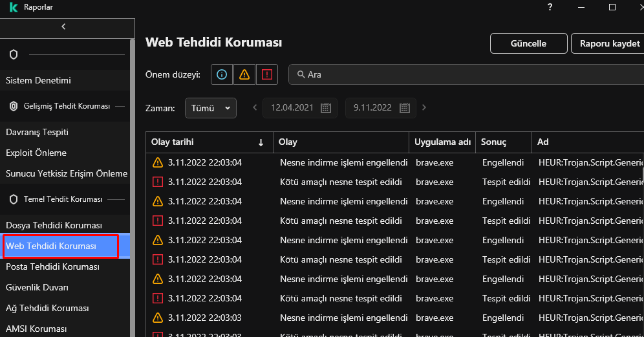Viewport: 644px width, 337px height.
Task: Open calendar for start date 12.04.2021
Action: click(326, 108)
